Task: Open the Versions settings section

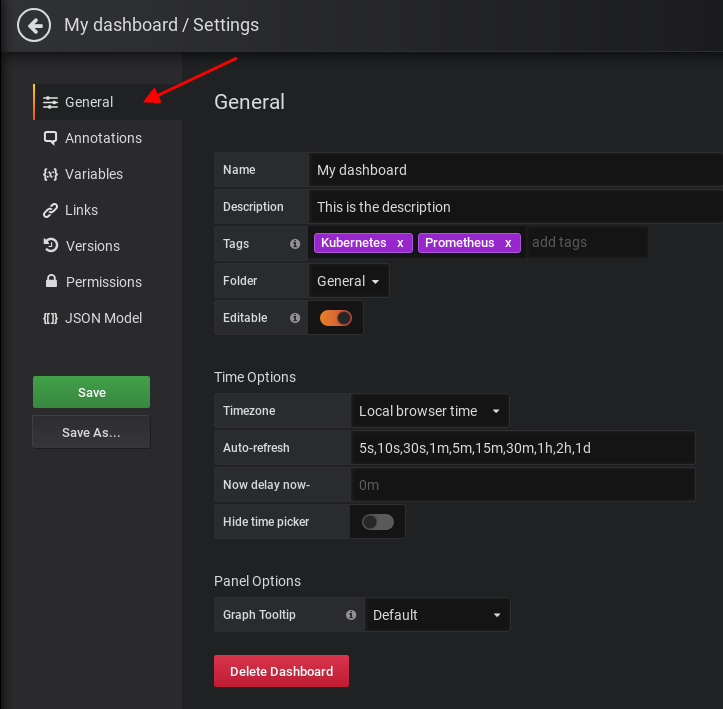Action: (x=93, y=246)
